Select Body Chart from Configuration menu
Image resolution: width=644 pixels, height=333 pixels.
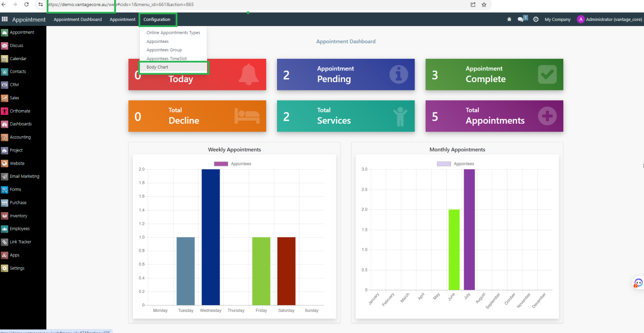pos(157,67)
